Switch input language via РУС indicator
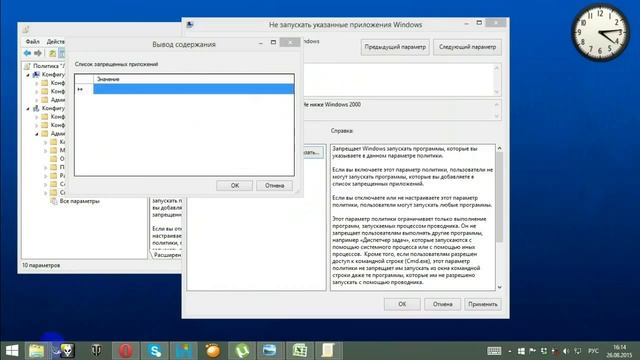 pos(593,351)
